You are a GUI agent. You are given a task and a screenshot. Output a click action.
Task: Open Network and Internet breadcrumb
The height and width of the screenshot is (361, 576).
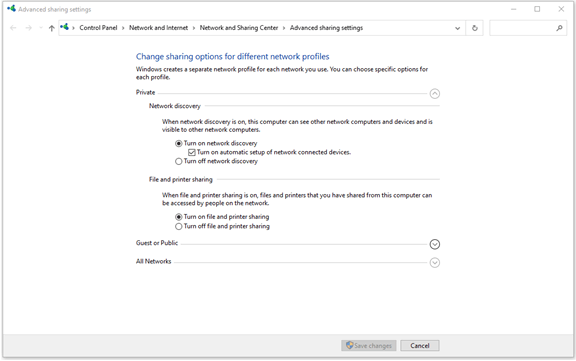click(x=158, y=28)
